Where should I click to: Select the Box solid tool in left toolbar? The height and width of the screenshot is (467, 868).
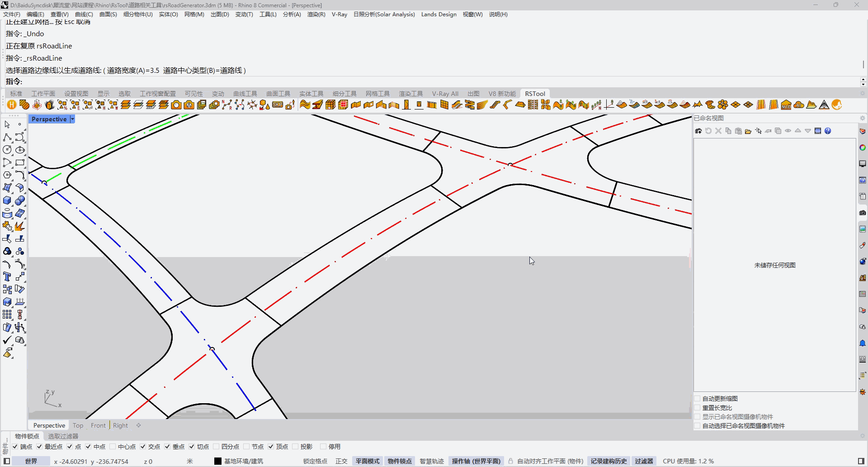[x=7, y=200]
